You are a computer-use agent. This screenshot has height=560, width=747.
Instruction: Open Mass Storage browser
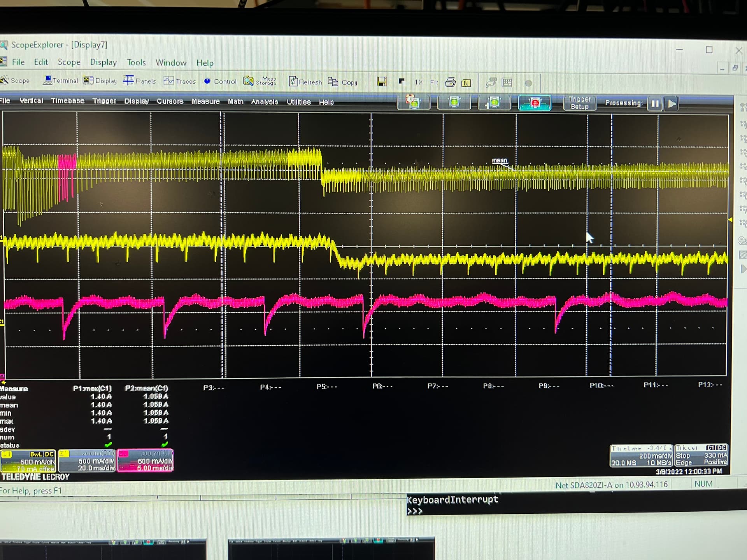tap(260, 81)
